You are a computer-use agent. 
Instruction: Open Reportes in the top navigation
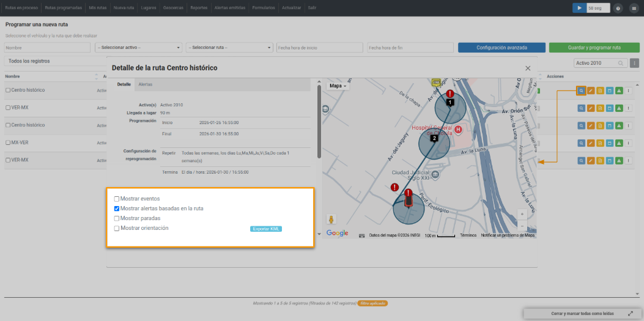(199, 8)
